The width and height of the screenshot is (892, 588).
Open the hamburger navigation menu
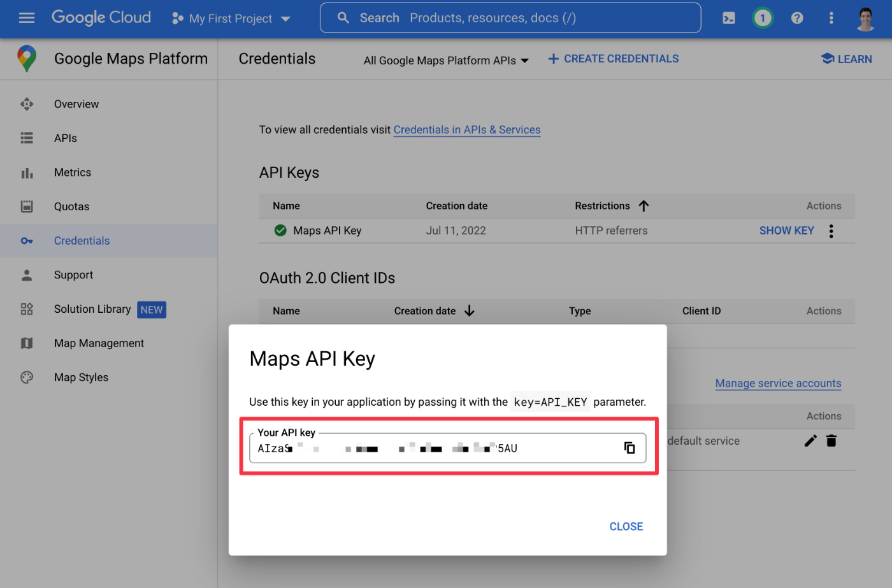27,18
